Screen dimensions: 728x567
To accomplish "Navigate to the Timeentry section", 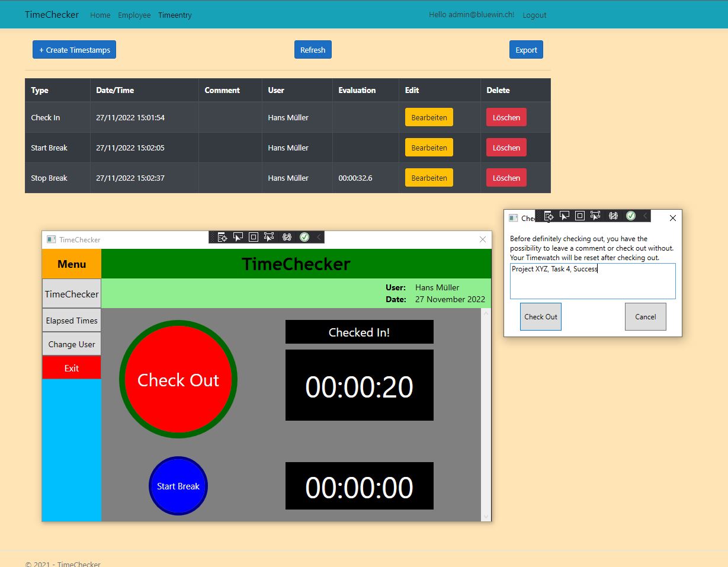I will click(175, 15).
